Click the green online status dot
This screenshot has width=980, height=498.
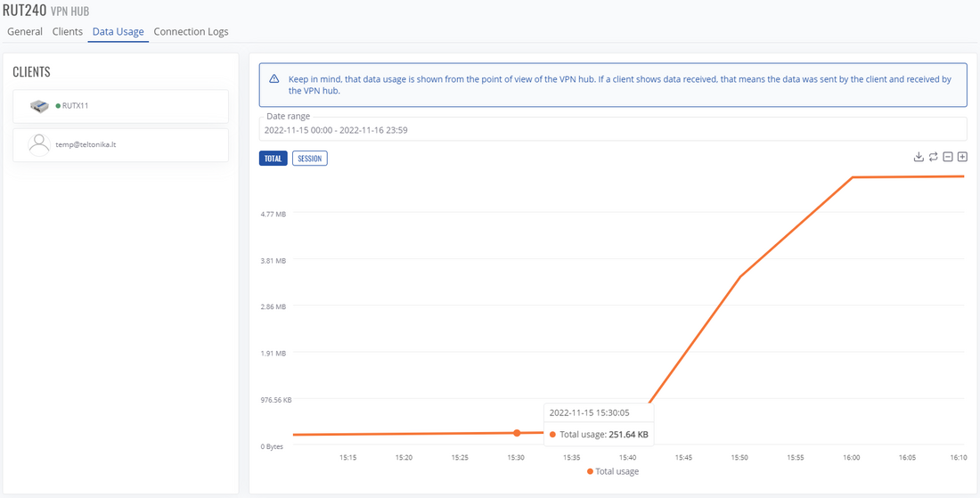(58, 106)
